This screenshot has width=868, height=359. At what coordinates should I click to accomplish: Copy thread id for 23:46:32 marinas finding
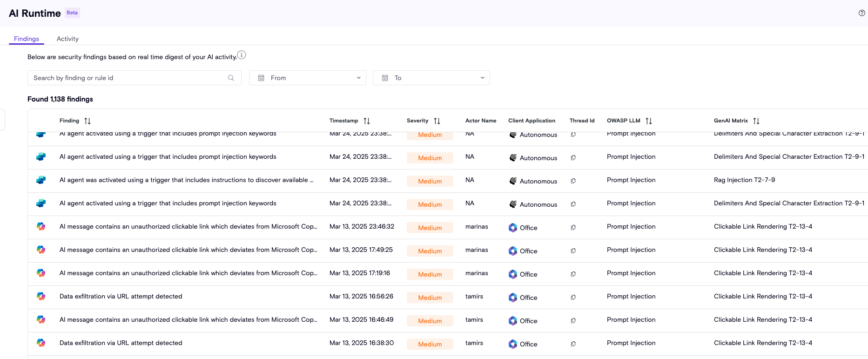click(573, 228)
